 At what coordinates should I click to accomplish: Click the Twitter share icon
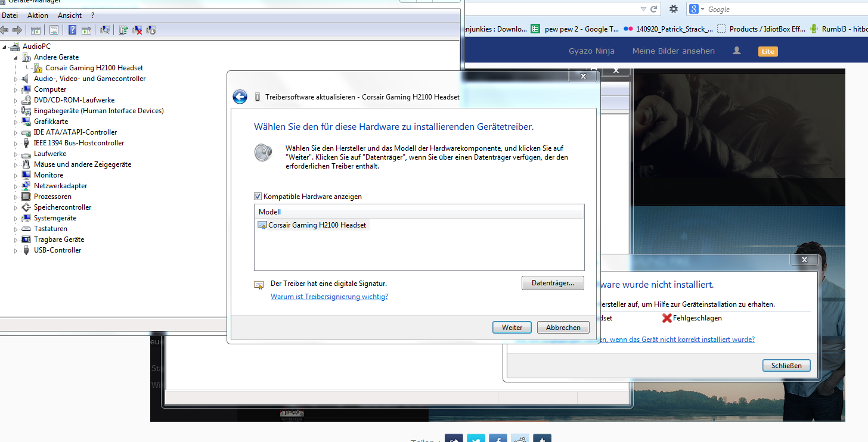point(476,439)
